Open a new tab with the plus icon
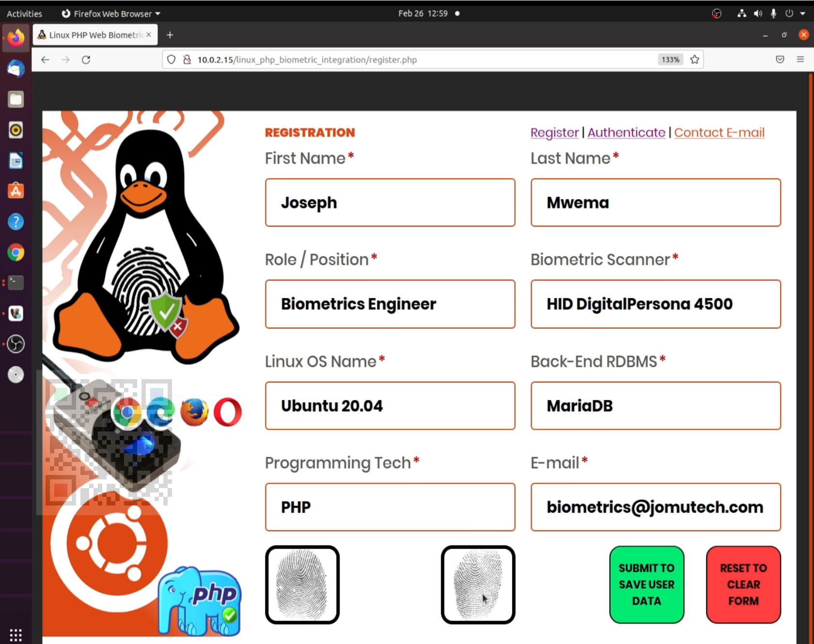Viewport: 814px width, 644px height. point(170,35)
